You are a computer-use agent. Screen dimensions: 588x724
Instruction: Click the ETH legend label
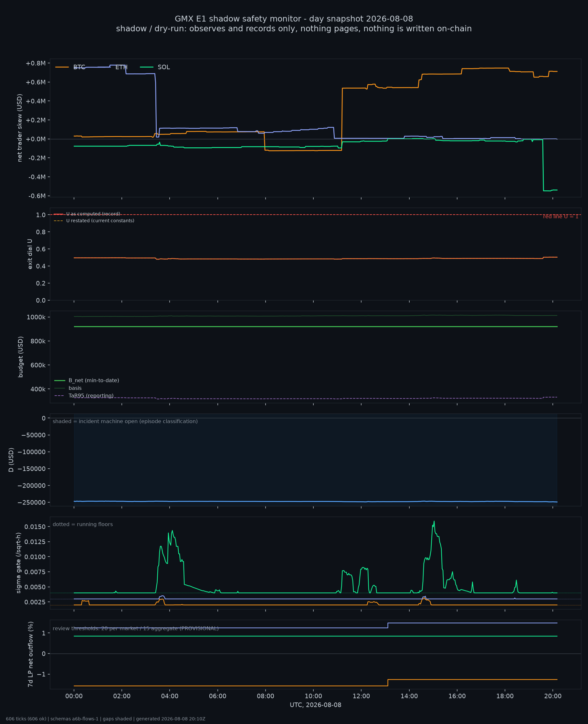pyautogui.click(x=121, y=67)
